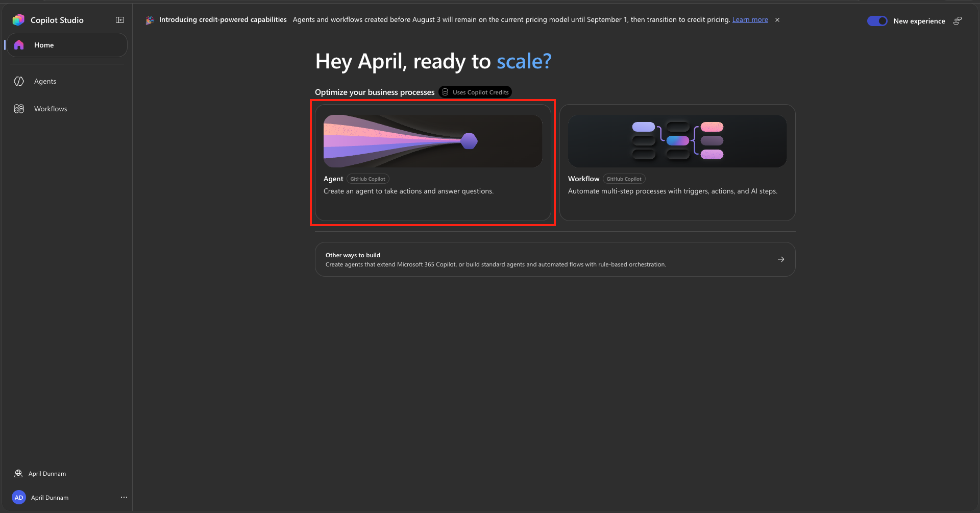Open the Workflows section in the sidebar
Image resolution: width=980 pixels, height=513 pixels.
point(67,109)
